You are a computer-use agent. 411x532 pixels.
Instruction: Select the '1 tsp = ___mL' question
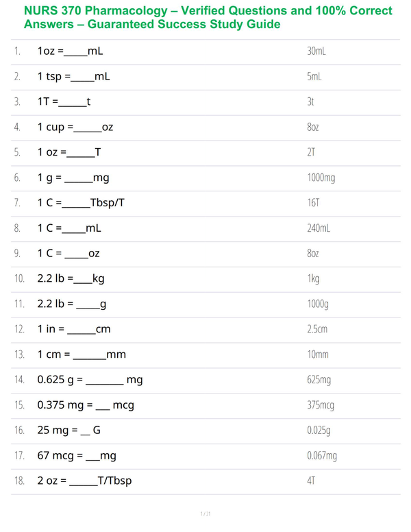[73, 76]
